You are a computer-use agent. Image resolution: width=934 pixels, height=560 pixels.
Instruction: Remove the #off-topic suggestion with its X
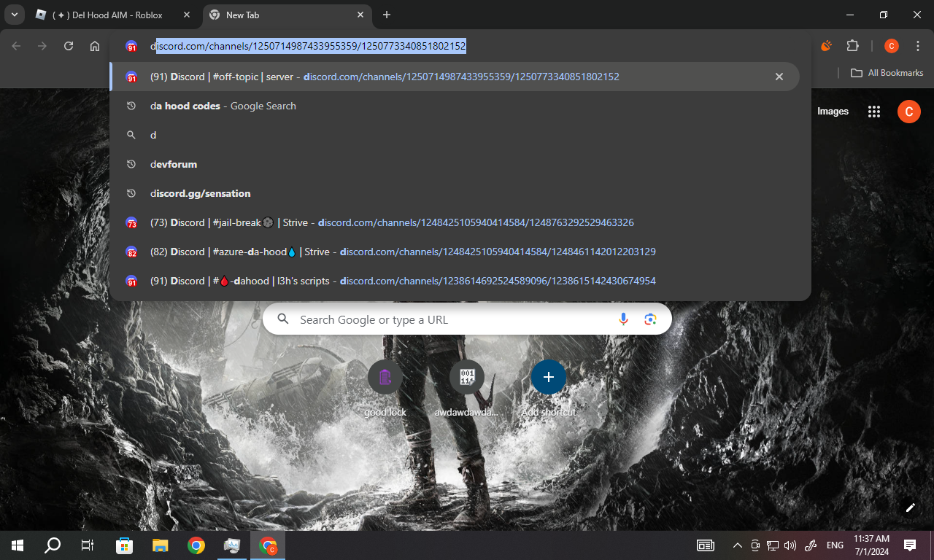(779, 77)
